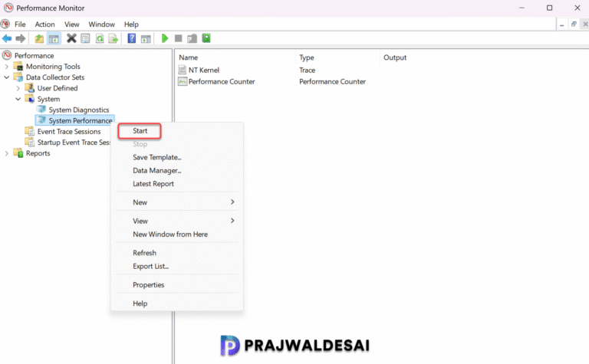Select the System folder label in the tree

[x=48, y=99]
